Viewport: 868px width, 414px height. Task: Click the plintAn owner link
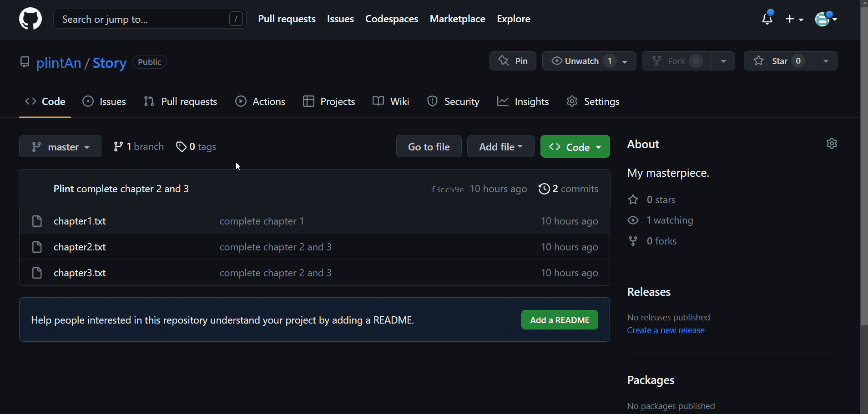tap(59, 63)
